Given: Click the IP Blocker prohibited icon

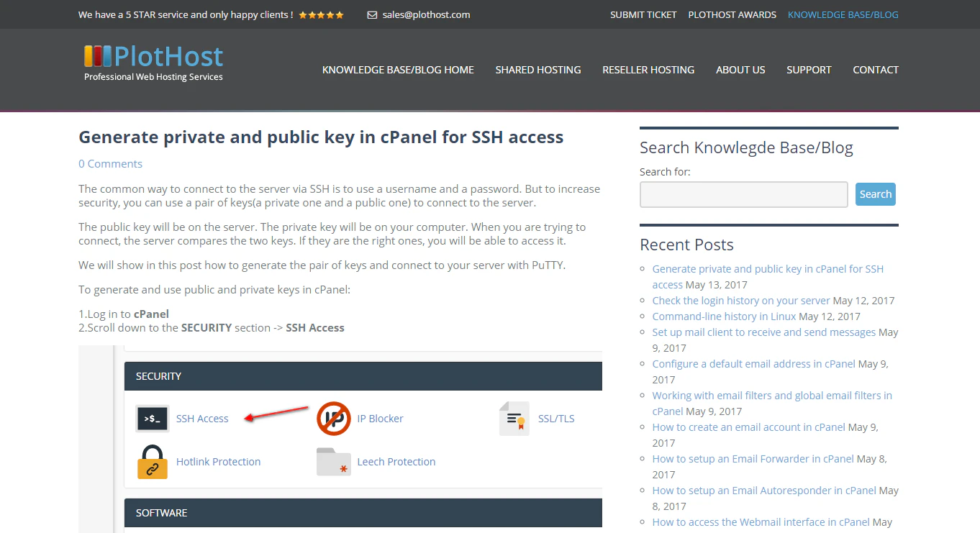Looking at the screenshot, I should 334,418.
